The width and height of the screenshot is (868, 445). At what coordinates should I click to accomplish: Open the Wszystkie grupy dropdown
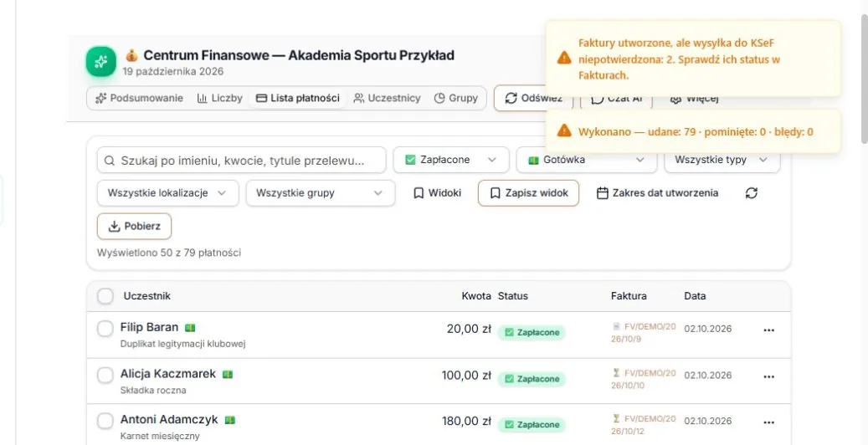(x=321, y=193)
